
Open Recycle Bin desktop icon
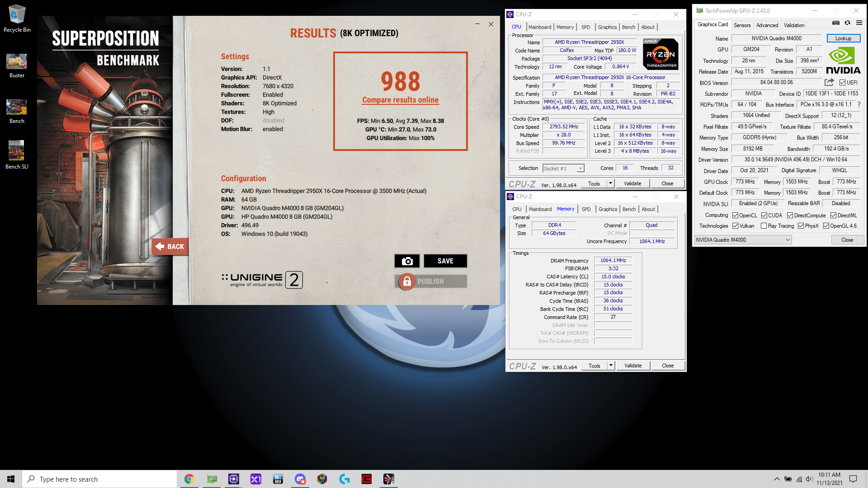click(x=17, y=19)
